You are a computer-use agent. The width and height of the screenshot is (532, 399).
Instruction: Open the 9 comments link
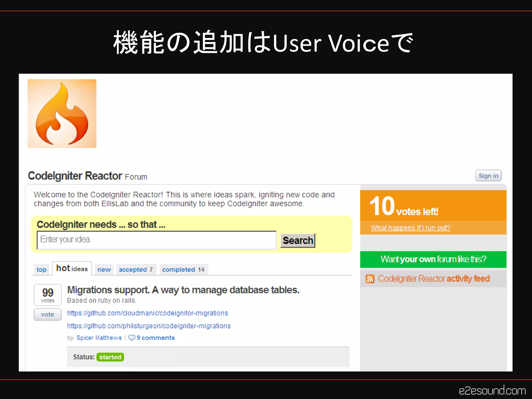[x=156, y=338]
